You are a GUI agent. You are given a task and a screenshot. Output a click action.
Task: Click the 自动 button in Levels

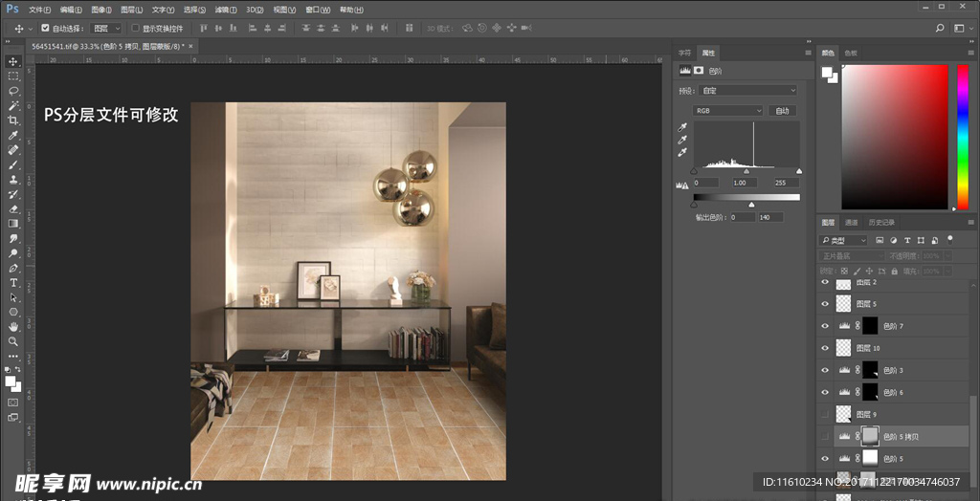pos(782,111)
